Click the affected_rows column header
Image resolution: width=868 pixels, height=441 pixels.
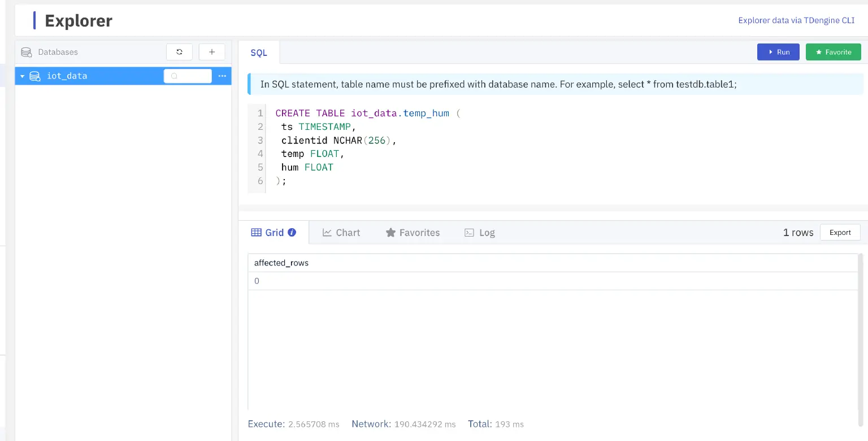pos(281,263)
